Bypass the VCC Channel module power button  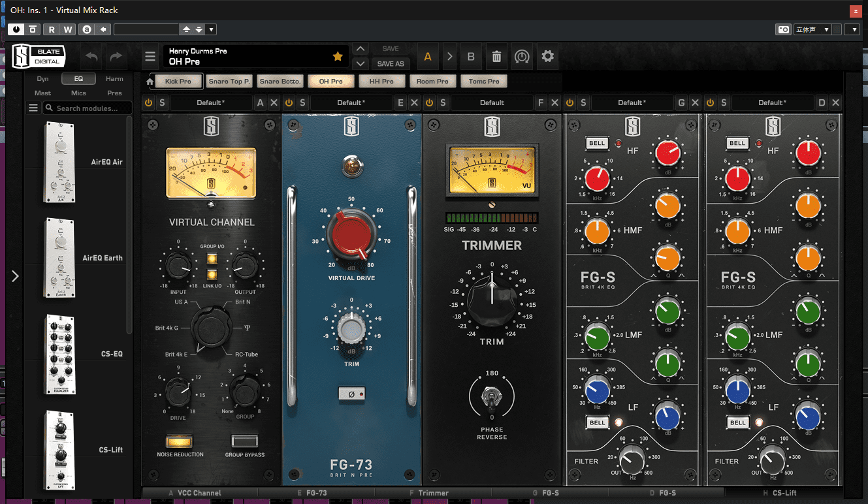click(x=148, y=102)
